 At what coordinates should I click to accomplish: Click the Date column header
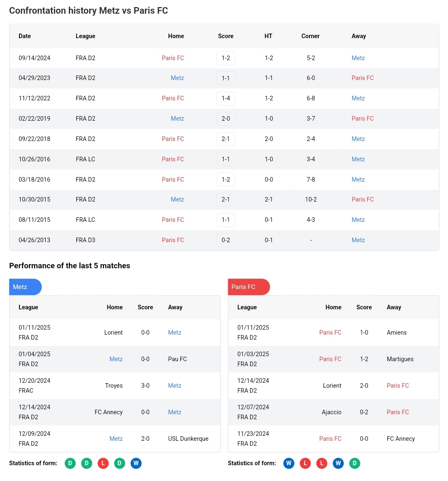(x=25, y=36)
